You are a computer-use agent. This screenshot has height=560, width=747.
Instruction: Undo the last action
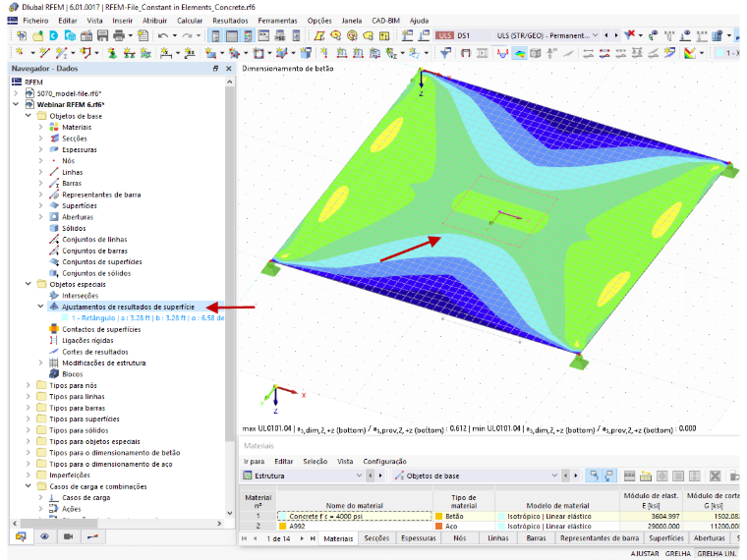click(163, 35)
